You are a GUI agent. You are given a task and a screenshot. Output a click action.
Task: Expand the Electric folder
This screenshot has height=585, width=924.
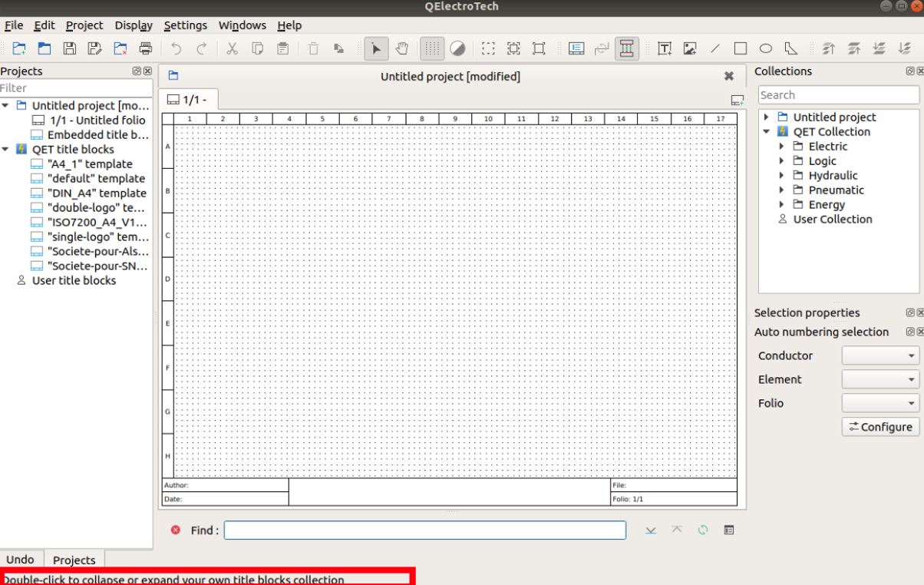tap(781, 146)
